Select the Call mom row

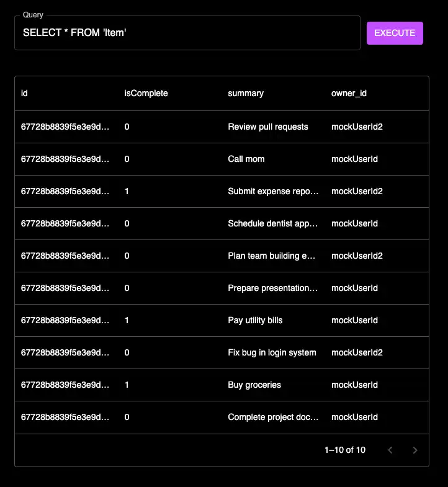click(x=246, y=159)
